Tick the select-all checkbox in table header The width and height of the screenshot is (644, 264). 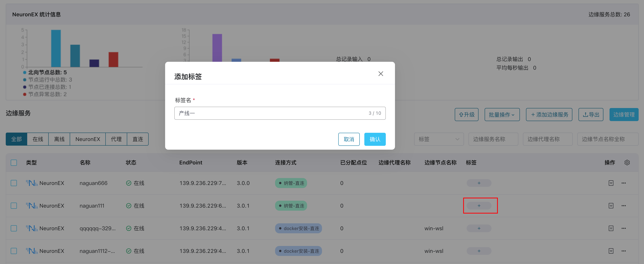(x=14, y=163)
